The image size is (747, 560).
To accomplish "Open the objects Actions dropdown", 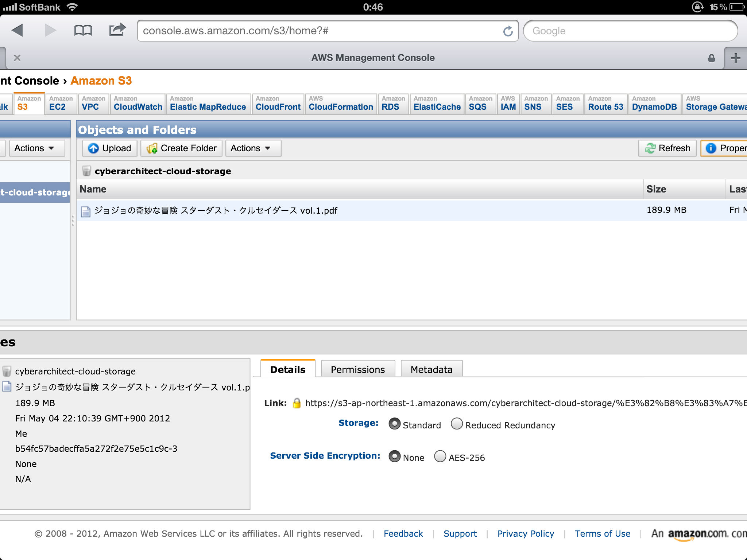I will 253,148.
